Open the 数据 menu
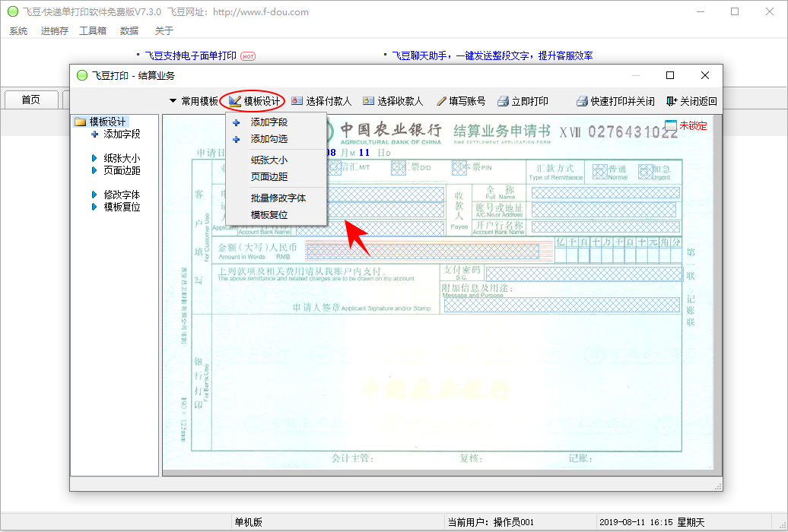This screenshot has height=532, width=788. [x=129, y=31]
